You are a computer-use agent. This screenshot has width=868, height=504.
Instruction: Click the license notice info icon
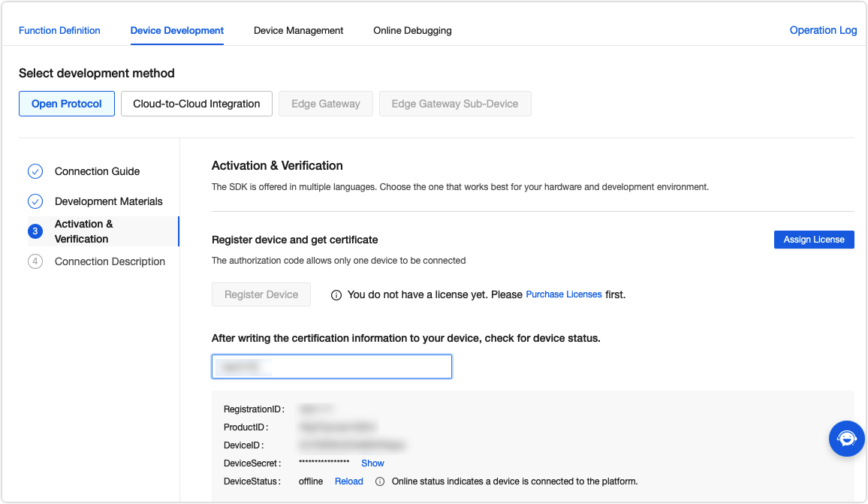(336, 295)
